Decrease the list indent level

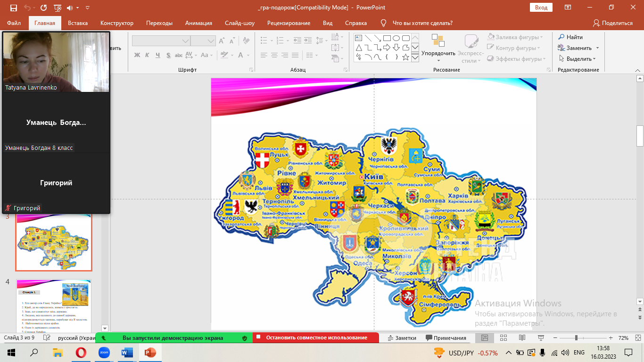[297, 41]
